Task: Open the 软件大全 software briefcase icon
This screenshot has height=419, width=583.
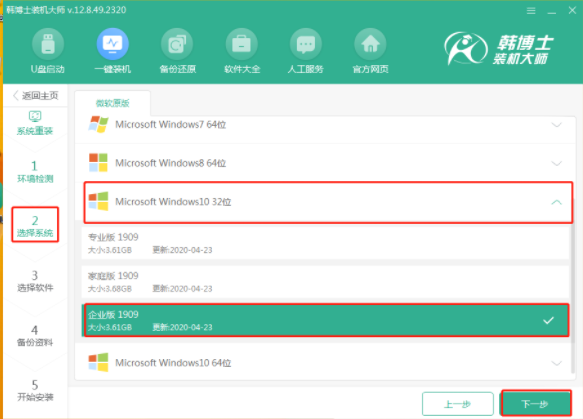Action: click(242, 44)
